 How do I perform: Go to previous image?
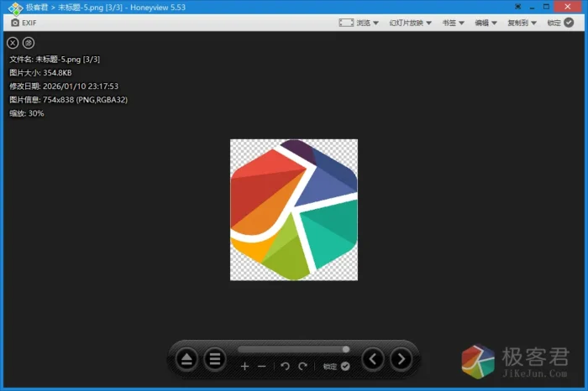click(373, 360)
